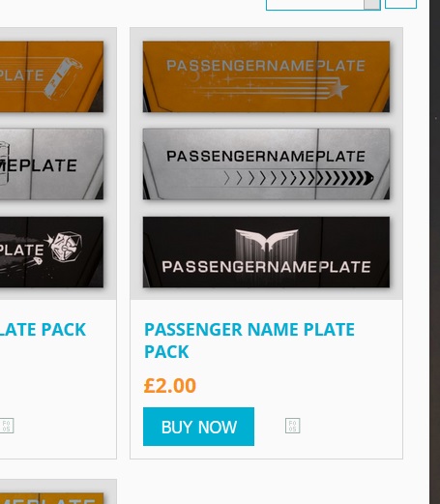Open the partially visible 'LATE PACK' title link
This screenshot has height=504, width=440.
point(43,330)
